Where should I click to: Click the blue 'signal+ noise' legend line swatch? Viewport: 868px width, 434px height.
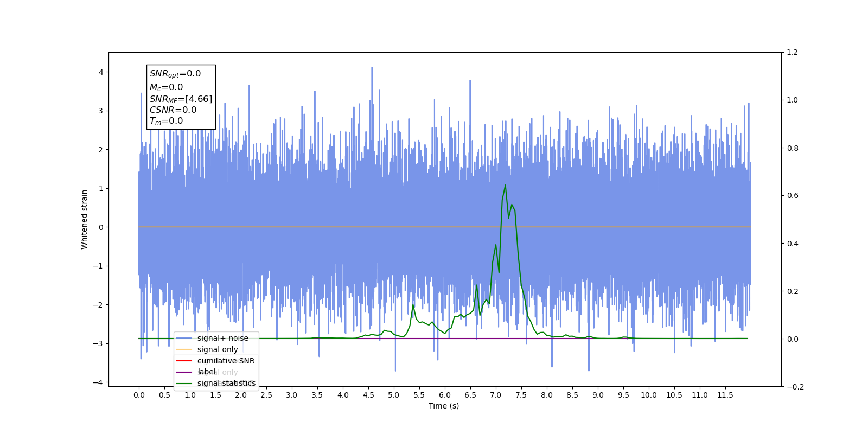tap(184, 338)
